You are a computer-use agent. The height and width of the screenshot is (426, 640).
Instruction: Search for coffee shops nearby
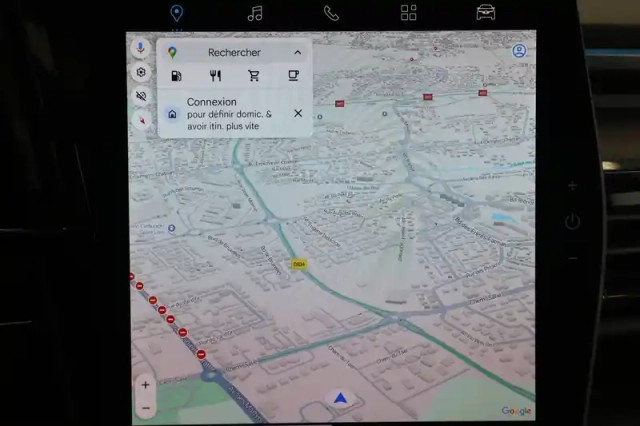293,75
